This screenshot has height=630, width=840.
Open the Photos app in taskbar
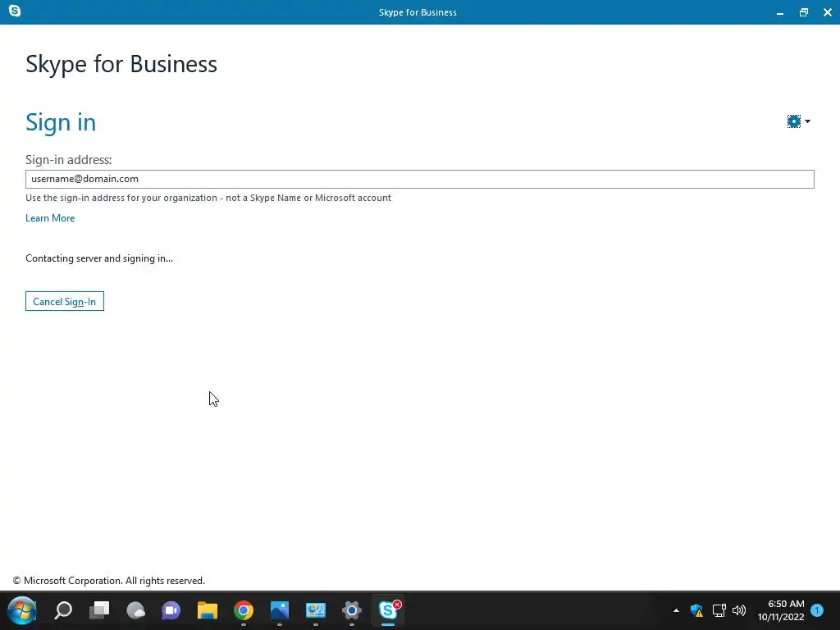click(280, 610)
